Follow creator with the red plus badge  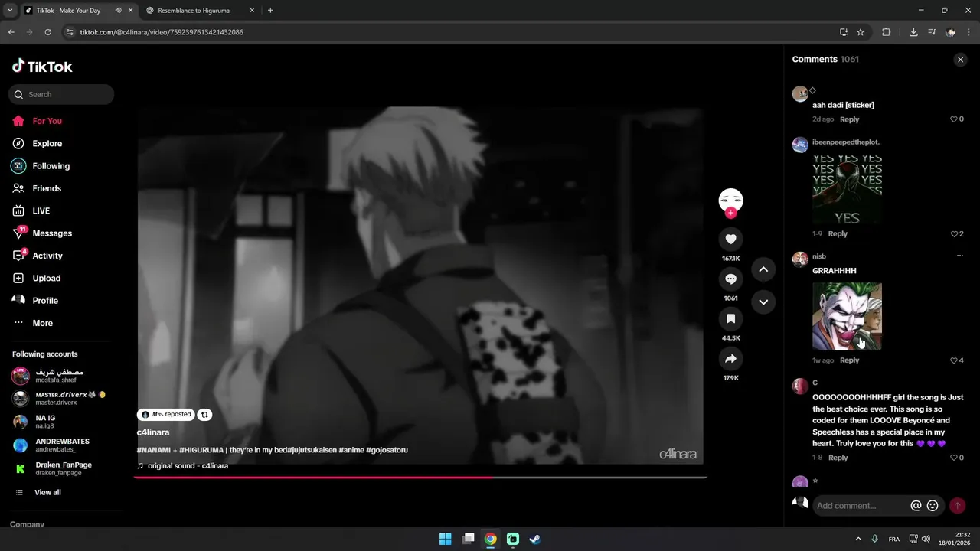[730, 213]
